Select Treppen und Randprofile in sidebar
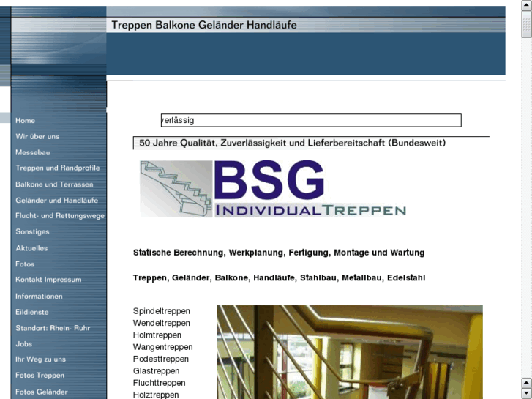Screen dimensions: 532x399 [x=58, y=168]
